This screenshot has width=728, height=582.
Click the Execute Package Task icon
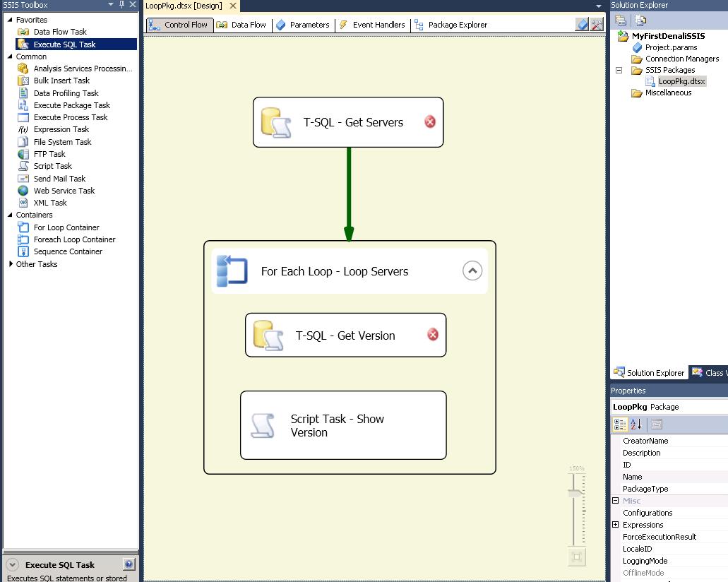click(x=23, y=105)
